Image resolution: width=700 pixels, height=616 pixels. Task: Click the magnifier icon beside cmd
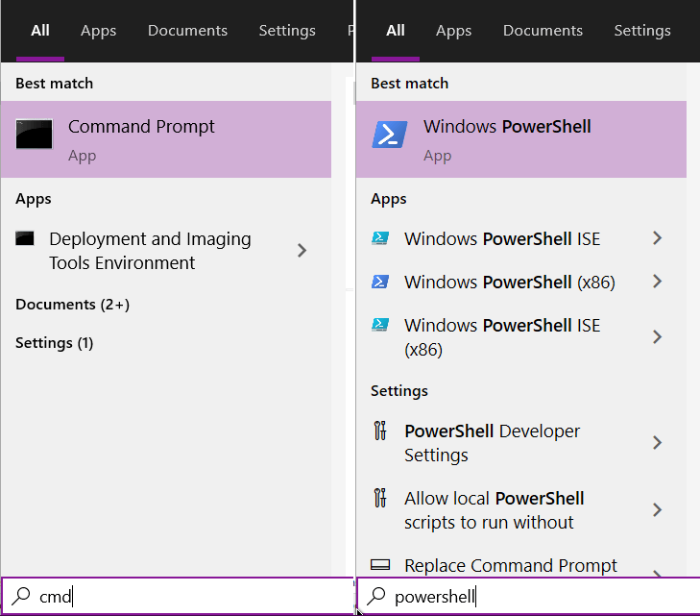(20, 596)
